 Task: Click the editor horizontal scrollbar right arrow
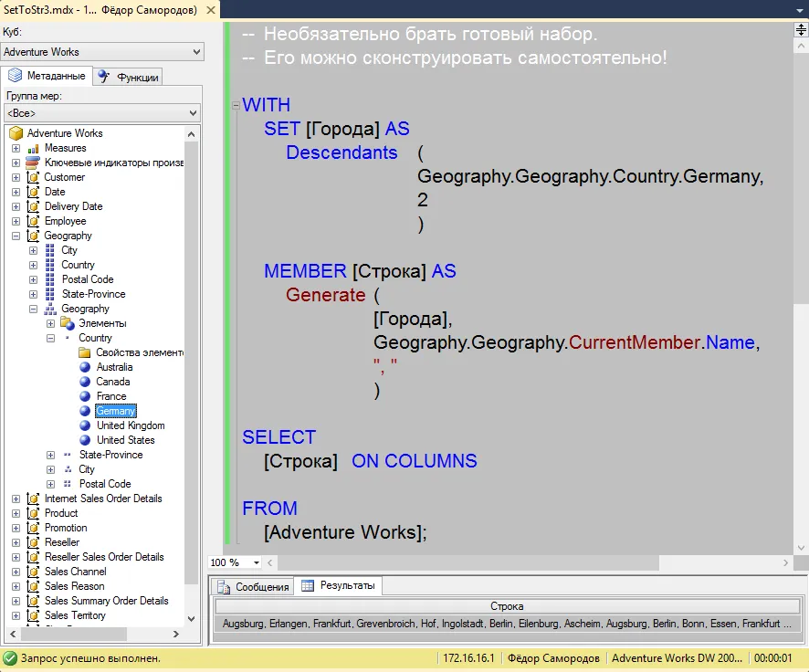click(x=785, y=562)
